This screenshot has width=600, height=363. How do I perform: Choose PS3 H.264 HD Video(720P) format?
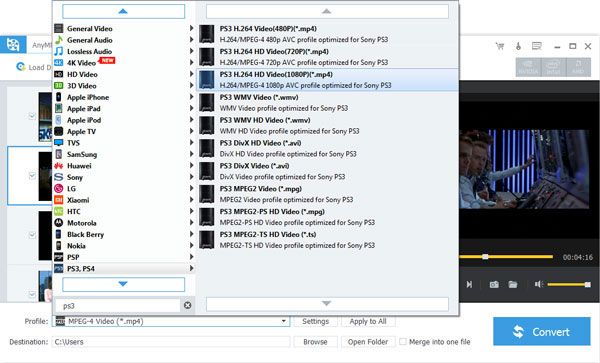tap(328, 57)
